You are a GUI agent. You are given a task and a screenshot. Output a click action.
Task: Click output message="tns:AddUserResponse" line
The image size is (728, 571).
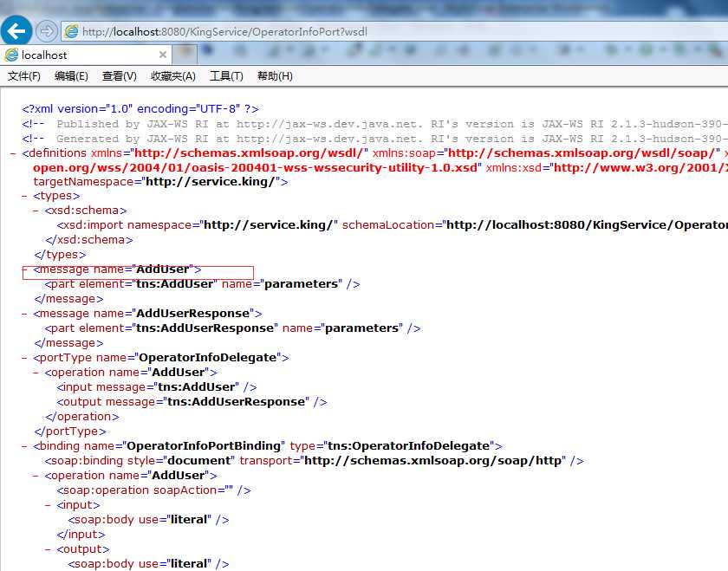click(x=192, y=402)
